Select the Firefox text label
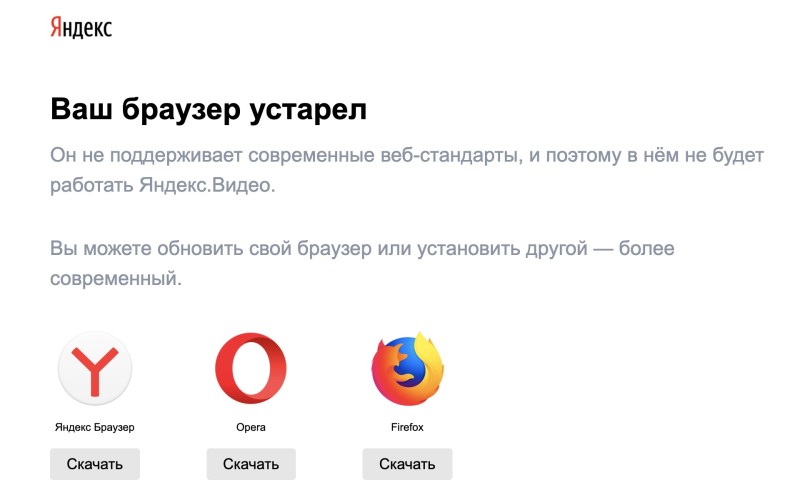 407,427
